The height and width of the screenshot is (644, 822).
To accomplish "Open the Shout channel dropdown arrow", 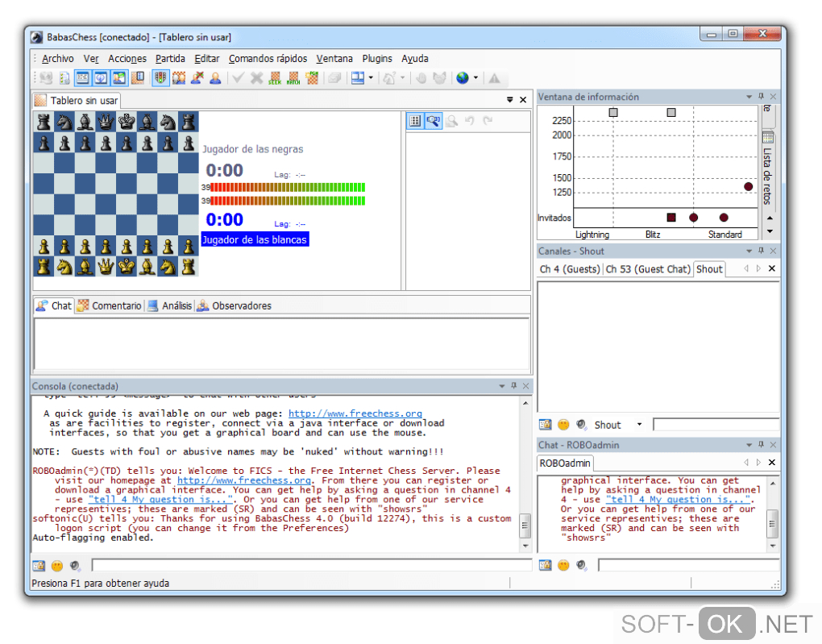I will click(639, 425).
